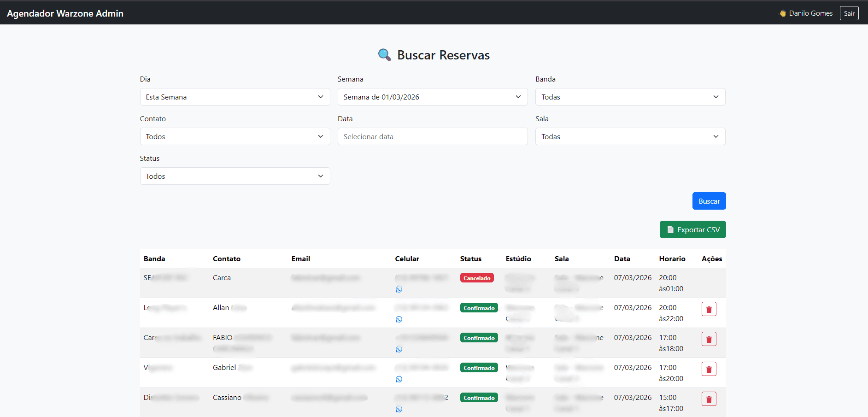Click the waving hand emoji near Danilo Gomes
Viewport: 868px width, 417px height.
tap(782, 13)
